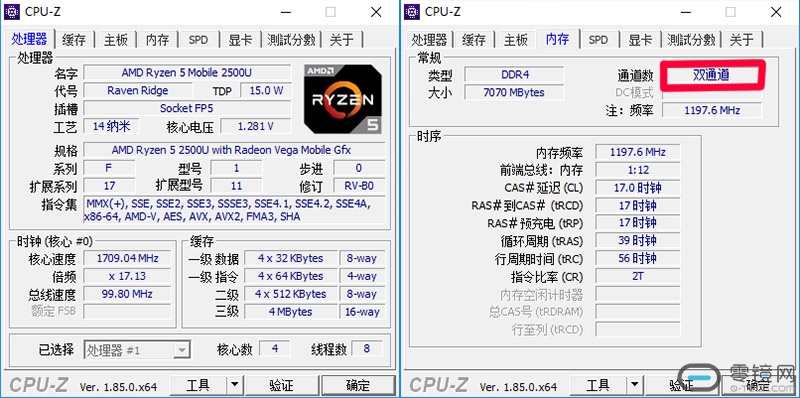Open the 关于 tab in the right window
This screenshot has height=398, width=800.
coord(742,40)
